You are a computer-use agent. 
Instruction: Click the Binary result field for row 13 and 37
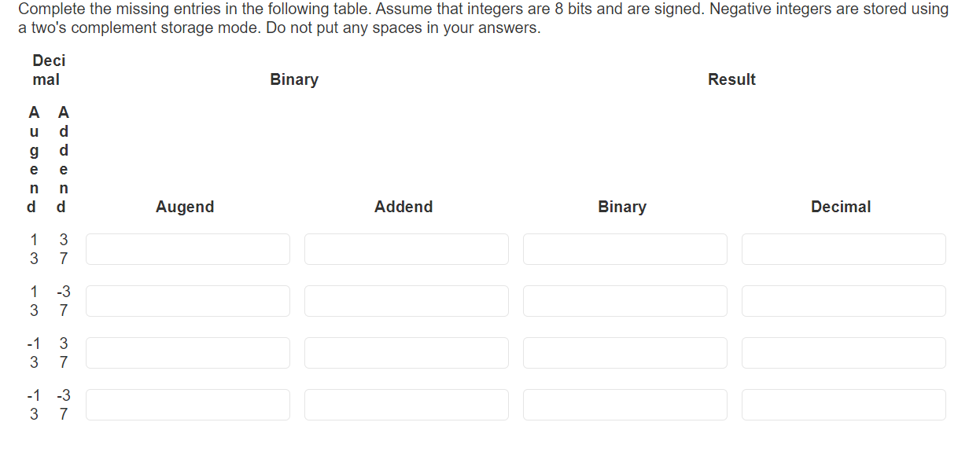[x=624, y=248]
